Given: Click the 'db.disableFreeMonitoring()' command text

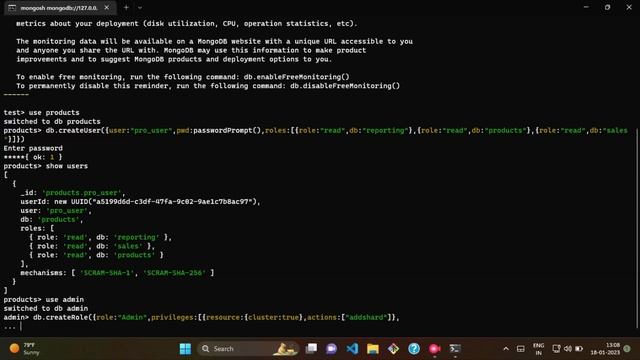Looking at the screenshot, I should (345, 86).
